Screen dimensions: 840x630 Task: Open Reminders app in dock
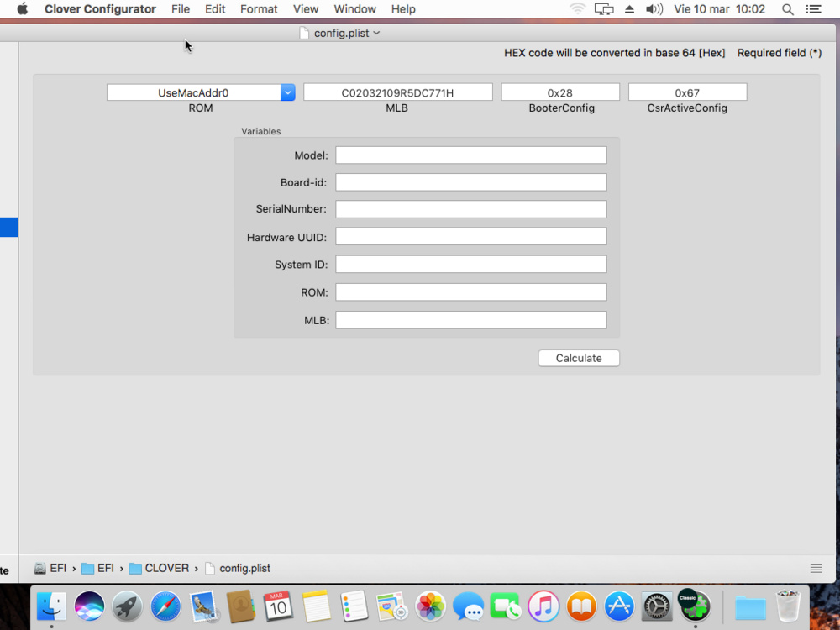(x=354, y=606)
